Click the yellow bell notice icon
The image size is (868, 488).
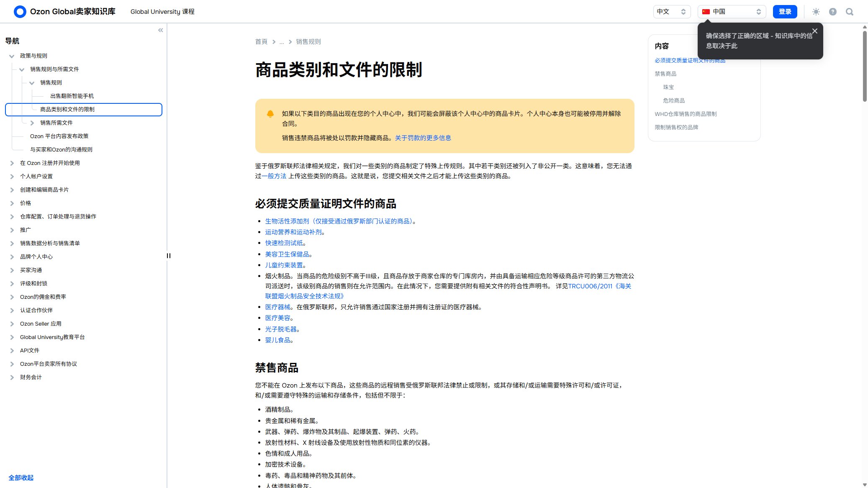click(x=270, y=114)
